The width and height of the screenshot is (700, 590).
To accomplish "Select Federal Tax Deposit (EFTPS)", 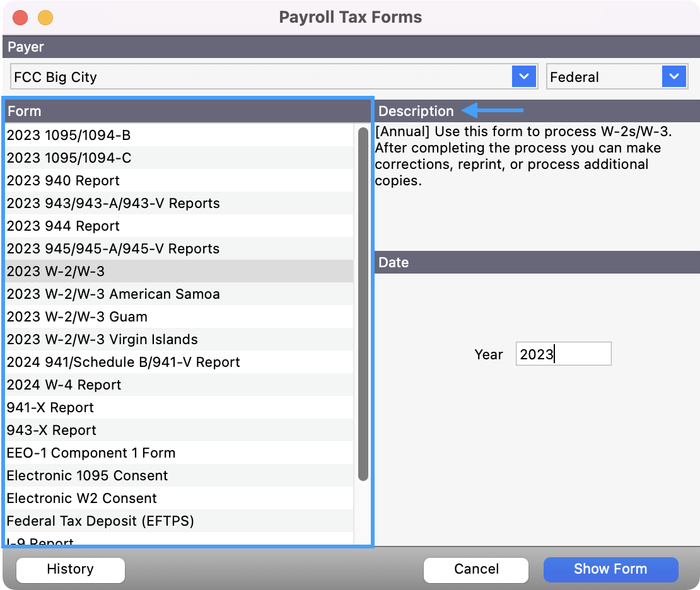I will [100, 521].
